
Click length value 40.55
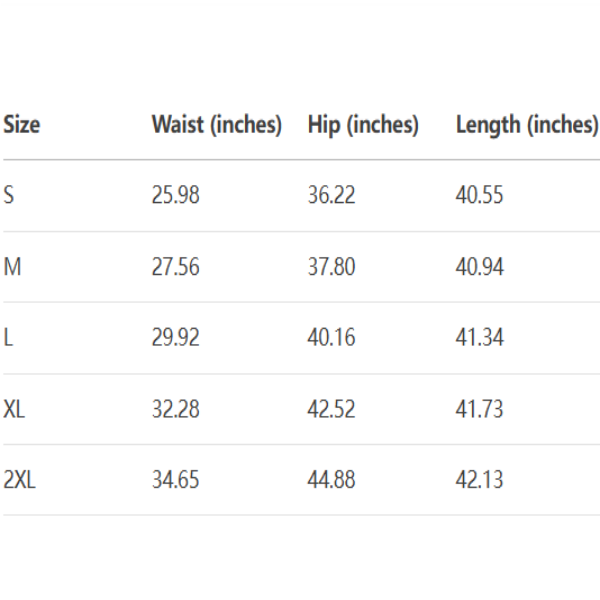coord(479,196)
